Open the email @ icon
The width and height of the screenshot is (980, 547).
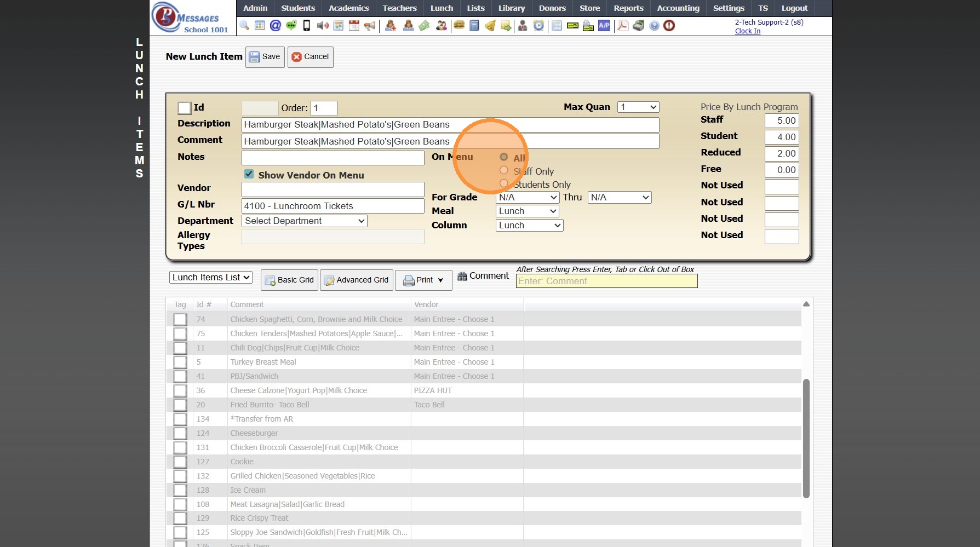[276, 26]
